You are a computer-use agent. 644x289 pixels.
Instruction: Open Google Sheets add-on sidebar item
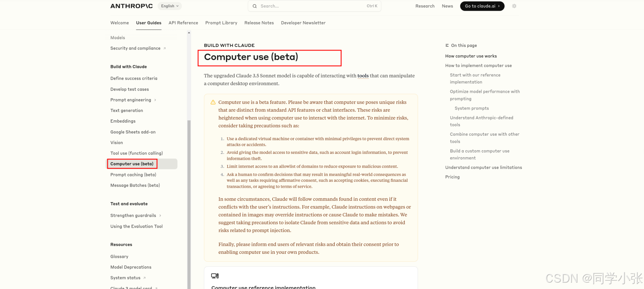133,132
